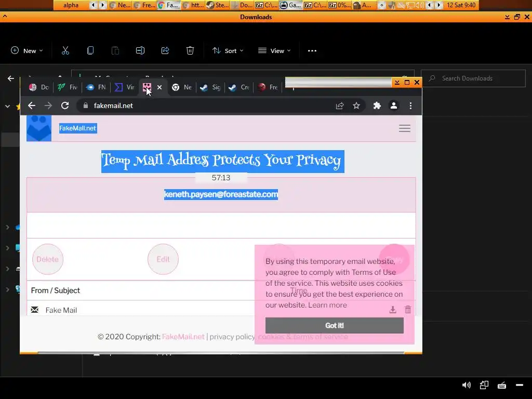Viewport: 532px width, 399px height.
Task: Expand the first collapsed tree chevron in sidebar
Action: [x=7, y=227]
